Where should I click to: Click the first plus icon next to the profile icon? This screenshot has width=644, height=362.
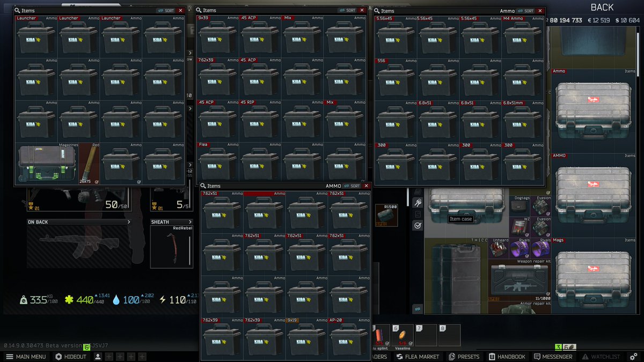108,357
